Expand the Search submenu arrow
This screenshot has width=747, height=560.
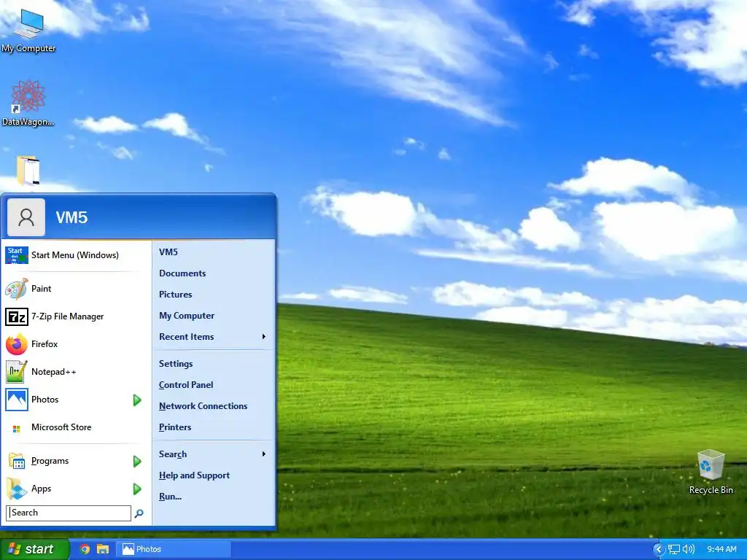pyautogui.click(x=263, y=454)
